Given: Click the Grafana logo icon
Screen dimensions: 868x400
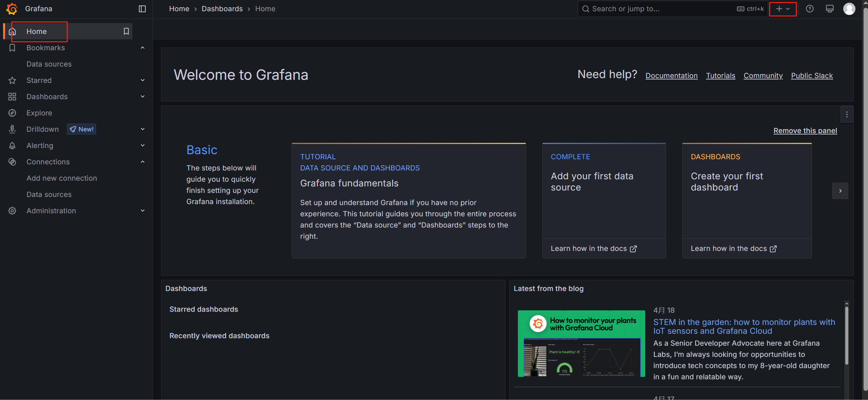Looking at the screenshot, I should click(x=12, y=9).
